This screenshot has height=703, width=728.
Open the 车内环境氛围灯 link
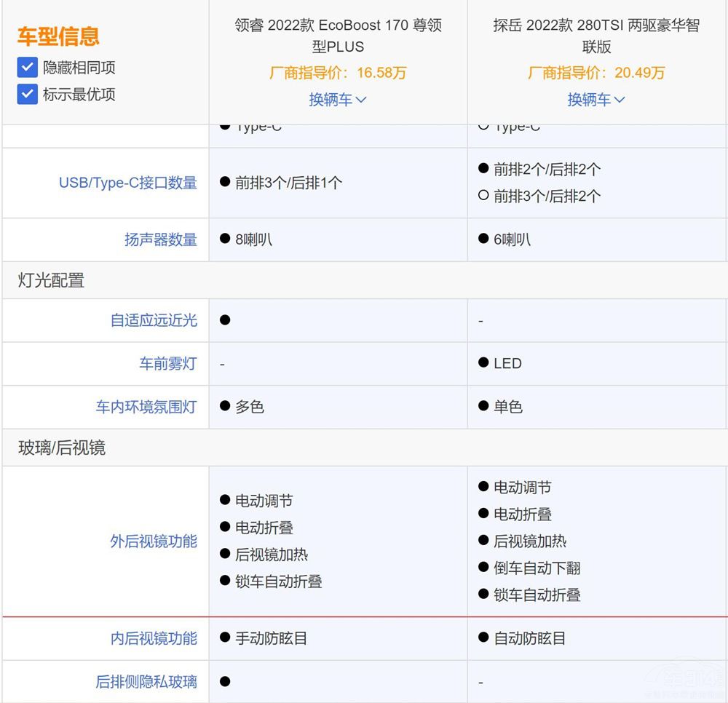[x=146, y=407]
